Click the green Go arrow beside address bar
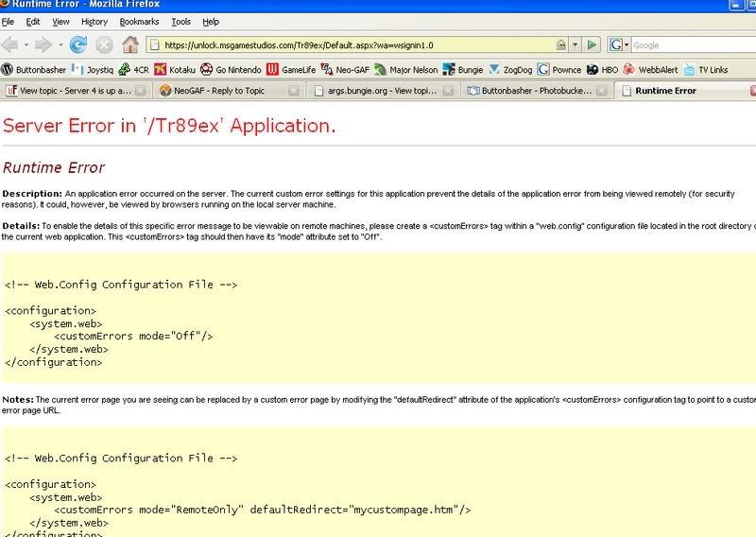The image size is (756, 537). [x=592, y=44]
